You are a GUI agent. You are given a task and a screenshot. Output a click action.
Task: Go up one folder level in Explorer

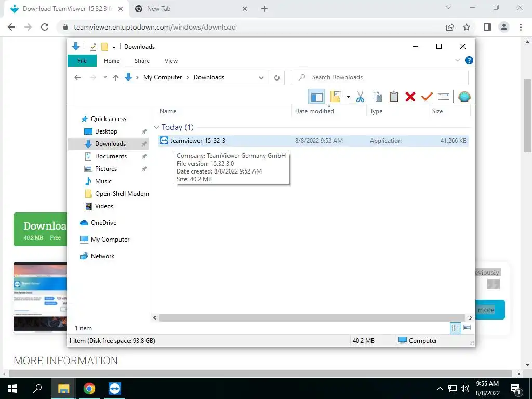tap(116, 78)
